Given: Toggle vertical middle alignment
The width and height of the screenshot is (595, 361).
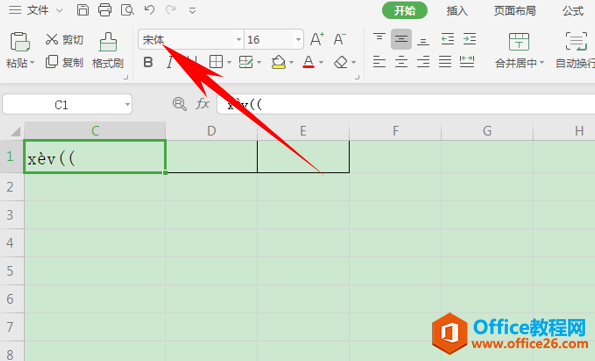Looking at the screenshot, I should coord(401,39).
